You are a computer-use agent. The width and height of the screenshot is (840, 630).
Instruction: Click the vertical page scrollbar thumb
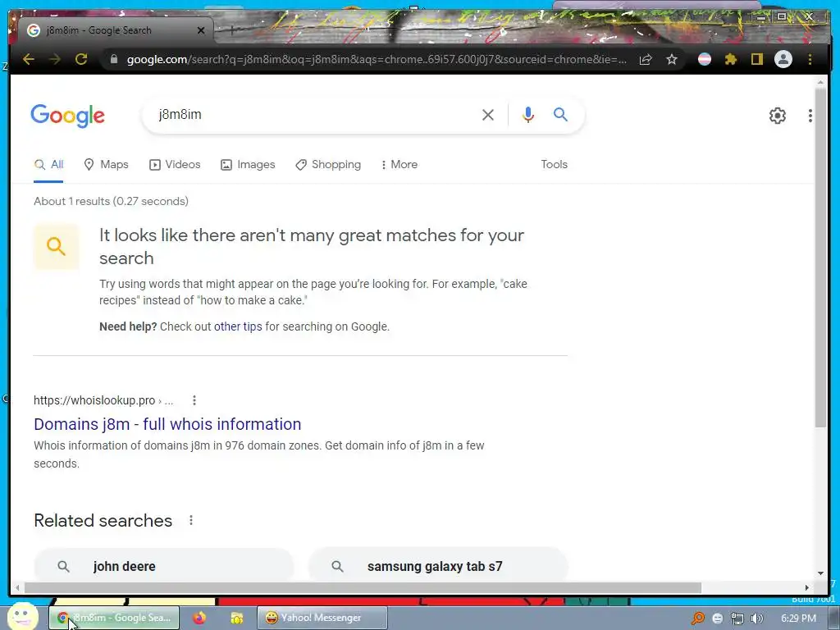[820, 257]
